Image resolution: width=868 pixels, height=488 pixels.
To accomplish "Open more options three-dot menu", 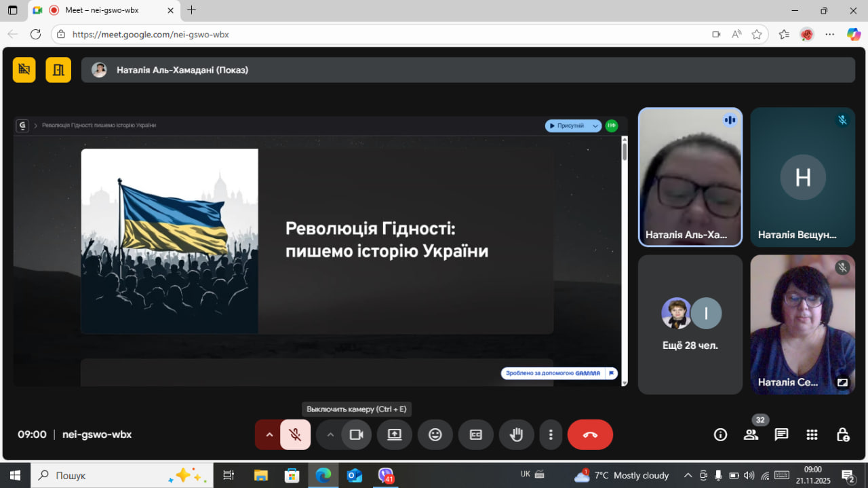I will click(551, 435).
